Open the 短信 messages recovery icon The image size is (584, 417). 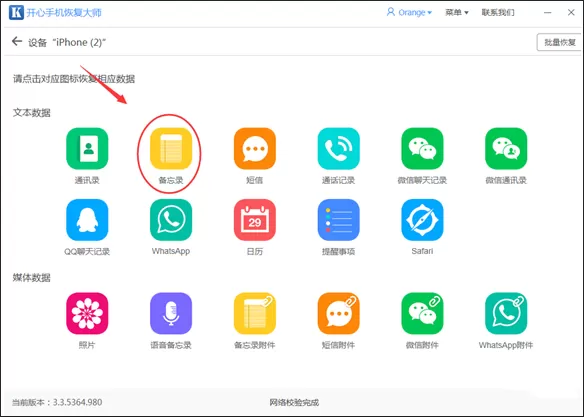[255, 149]
